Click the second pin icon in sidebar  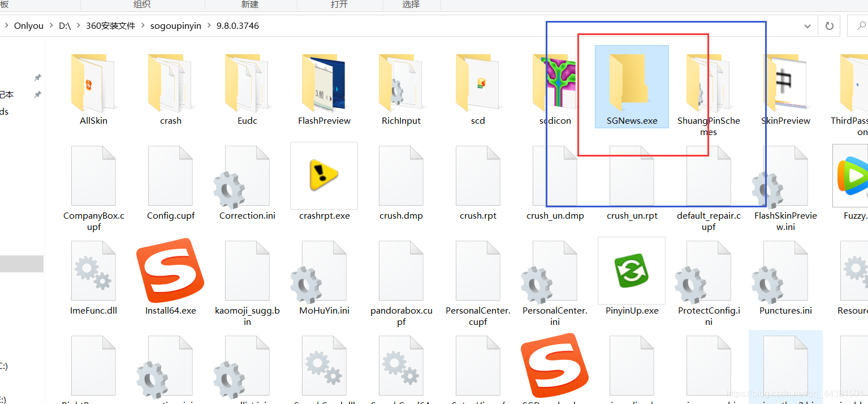click(x=38, y=94)
